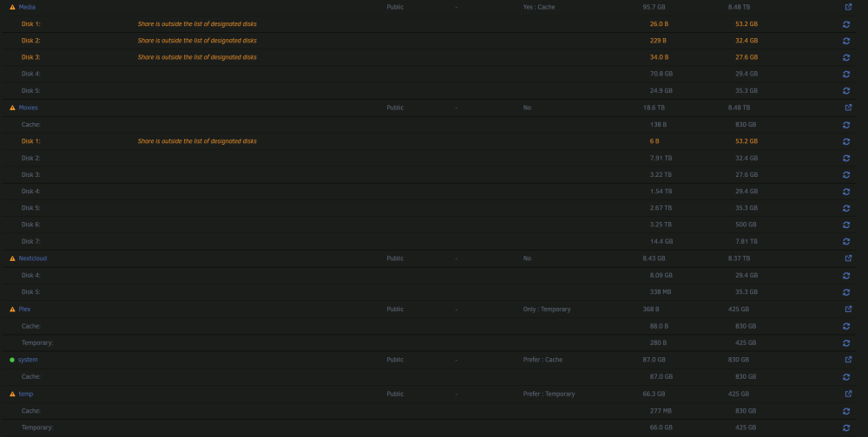The width and height of the screenshot is (868, 437).
Task: Click the browse icon for Nextcloud share
Action: 848,258
